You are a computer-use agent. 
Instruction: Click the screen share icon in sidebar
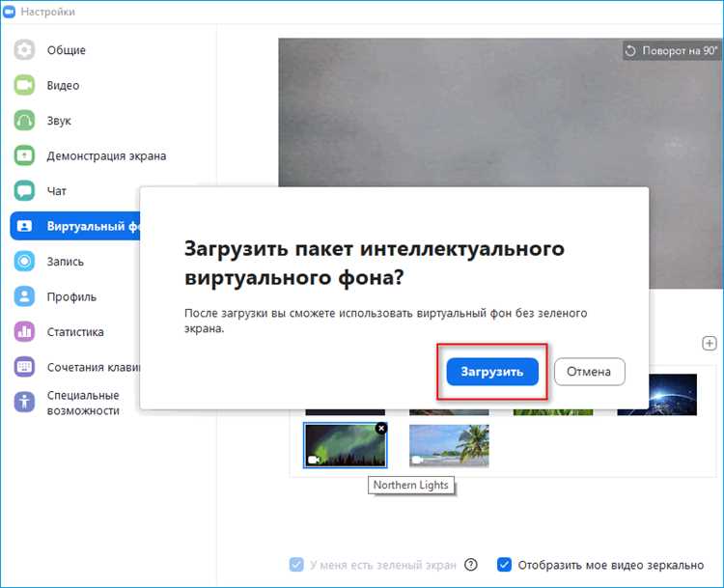click(x=24, y=155)
